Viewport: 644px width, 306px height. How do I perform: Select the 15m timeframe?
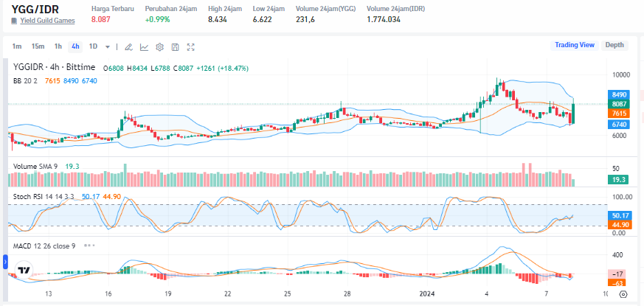click(x=38, y=46)
